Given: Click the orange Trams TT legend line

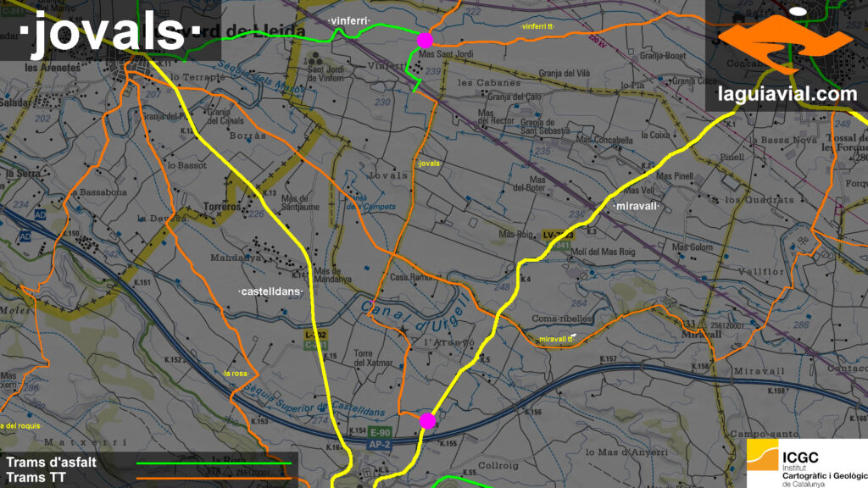Looking at the screenshot, I should 214,477.
